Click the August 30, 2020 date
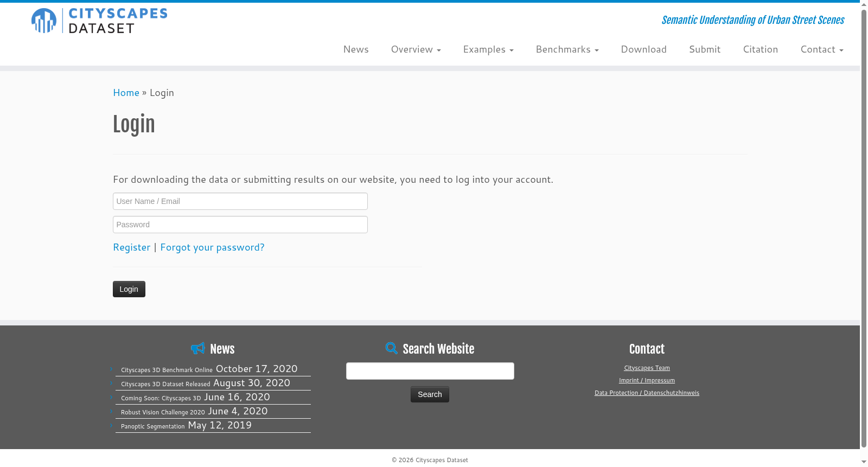This screenshot has height=467, width=868. tap(252, 383)
